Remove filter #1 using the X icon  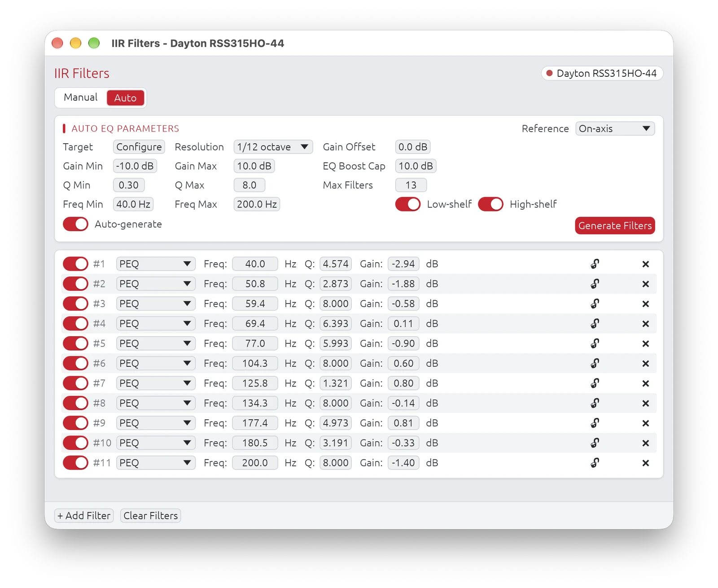pos(646,264)
